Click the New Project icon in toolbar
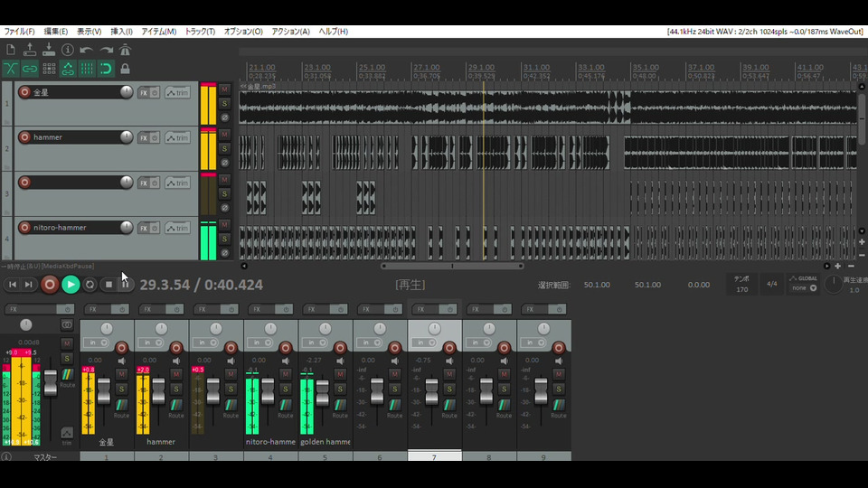 (x=10, y=50)
